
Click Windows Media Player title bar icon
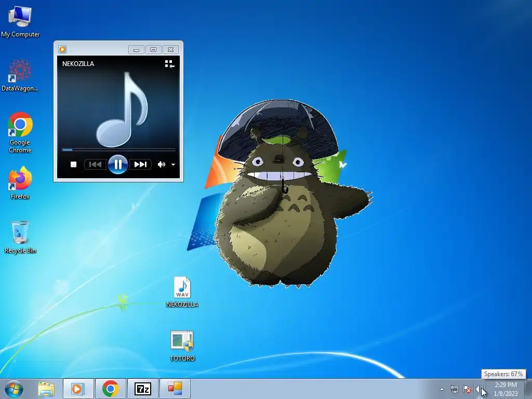coord(62,49)
